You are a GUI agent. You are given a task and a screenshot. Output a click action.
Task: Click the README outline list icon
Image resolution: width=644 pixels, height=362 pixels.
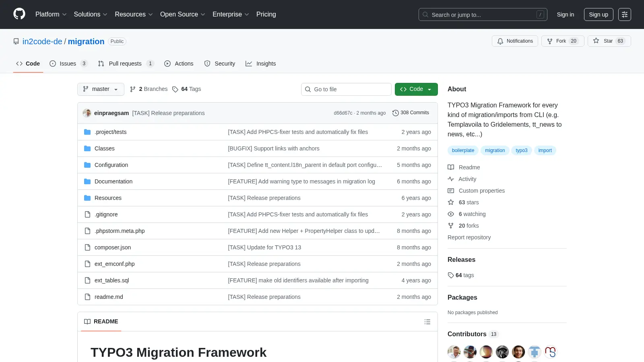point(427,322)
